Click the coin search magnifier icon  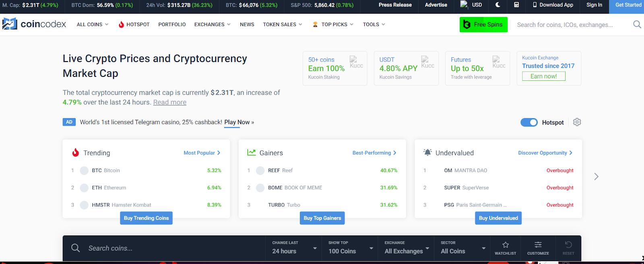pos(76,248)
